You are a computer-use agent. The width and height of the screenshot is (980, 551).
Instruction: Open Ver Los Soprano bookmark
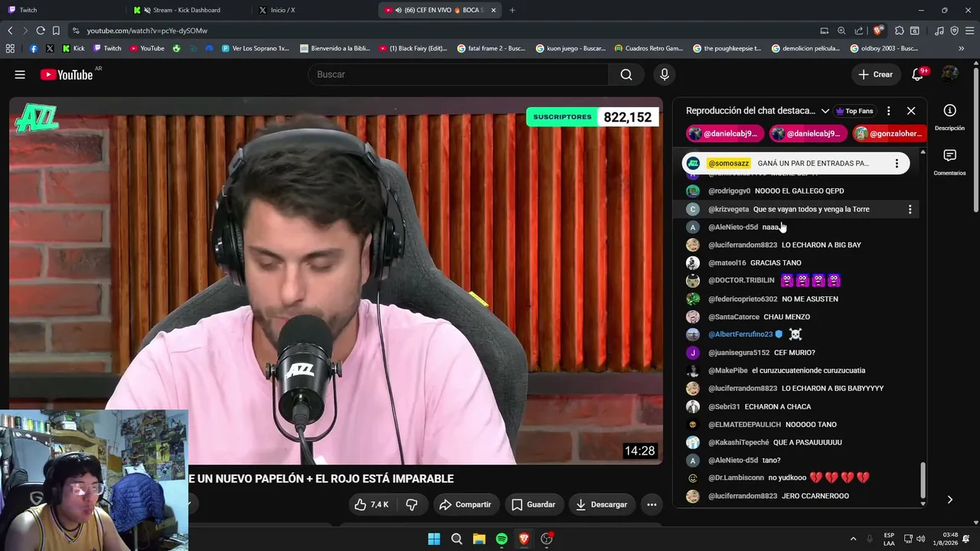(256, 48)
